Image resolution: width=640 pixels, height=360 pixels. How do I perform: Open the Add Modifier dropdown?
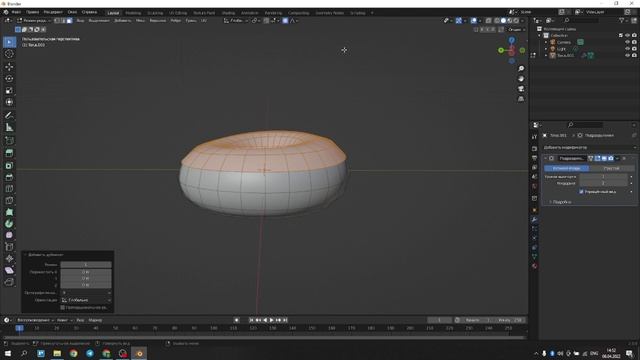pyautogui.click(x=589, y=147)
